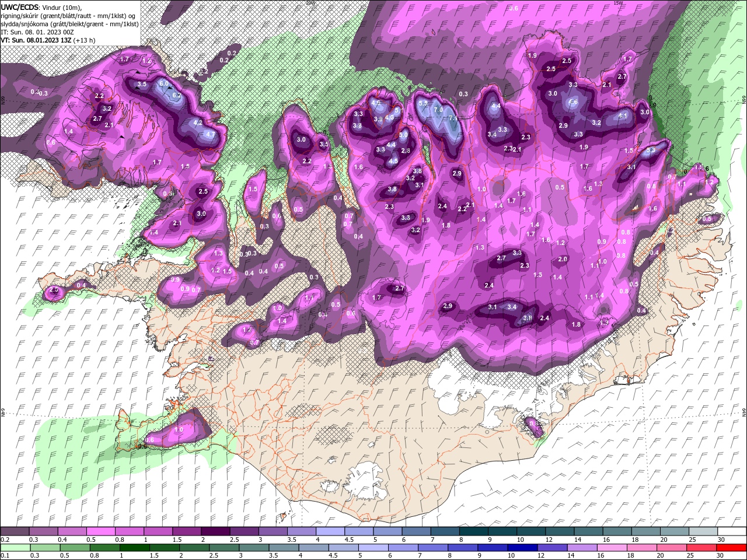Image resolution: width=747 pixels, height=560 pixels.
Task: Click the 4.7 value on the map
Action: click(x=211, y=134)
